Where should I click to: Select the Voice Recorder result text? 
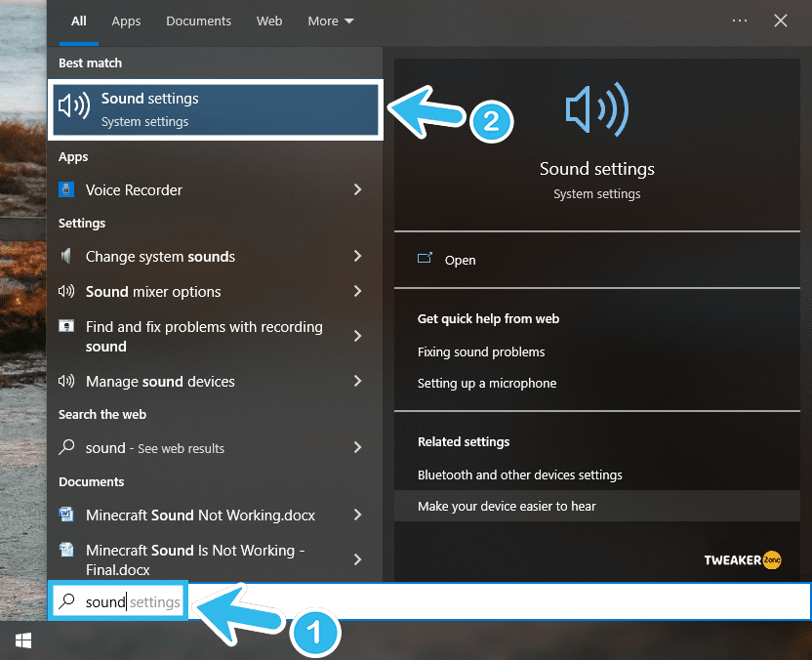click(x=134, y=190)
